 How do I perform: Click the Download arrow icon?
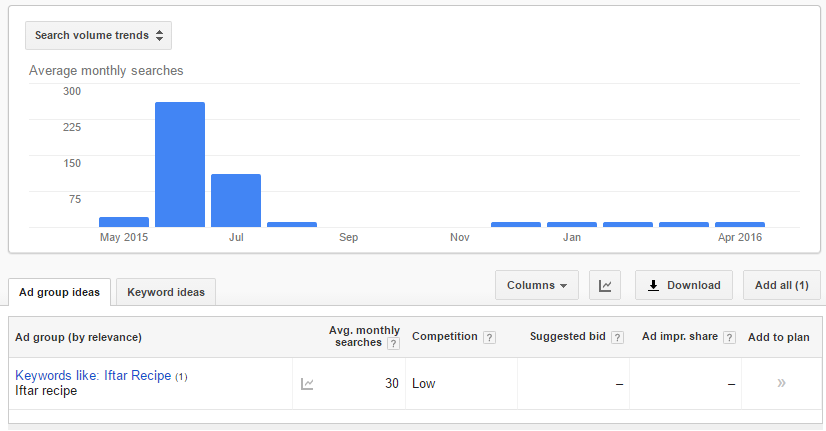tap(653, 285)
